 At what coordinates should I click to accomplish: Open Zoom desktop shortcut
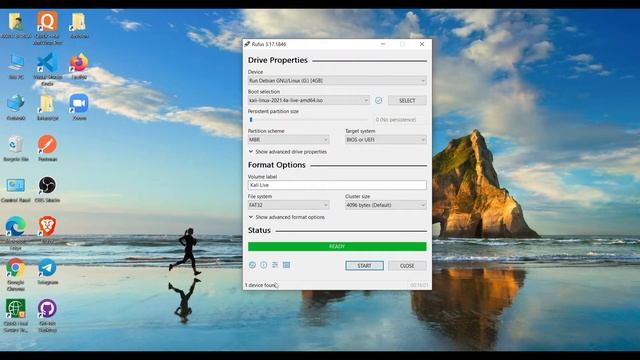click(79, 104)
